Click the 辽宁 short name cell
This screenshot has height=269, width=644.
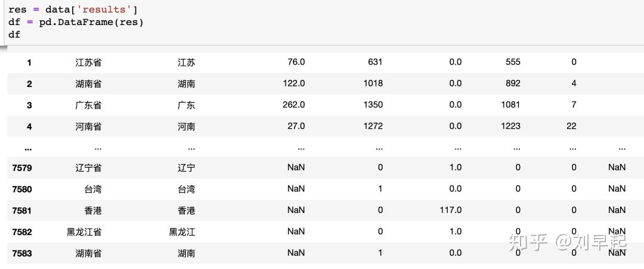click(x=186, y=168)
